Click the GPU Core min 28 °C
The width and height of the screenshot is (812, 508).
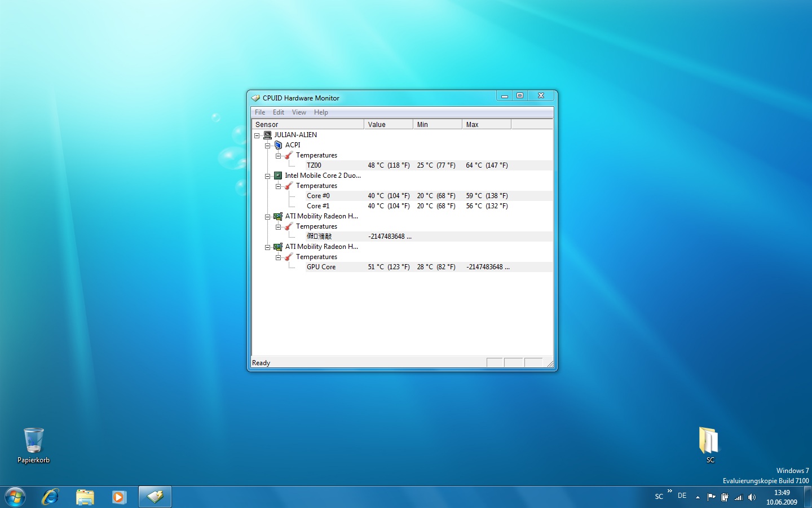click(x=436, y=267)
